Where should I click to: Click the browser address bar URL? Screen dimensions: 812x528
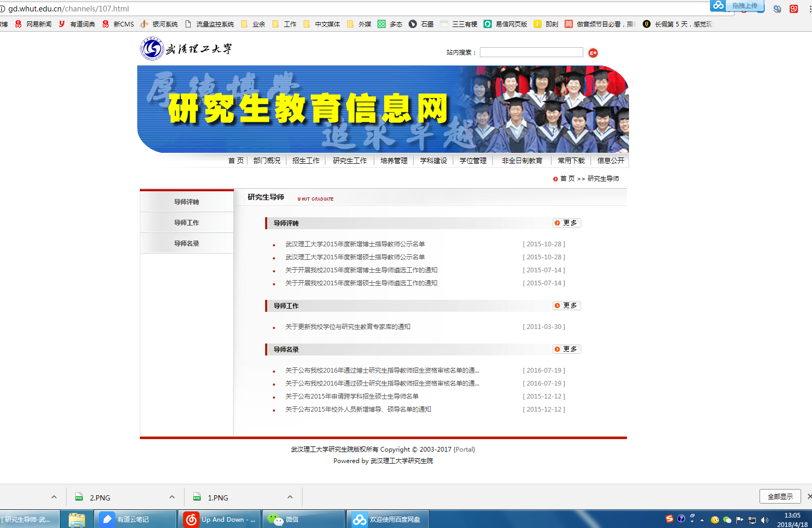[x=69, y=9]
